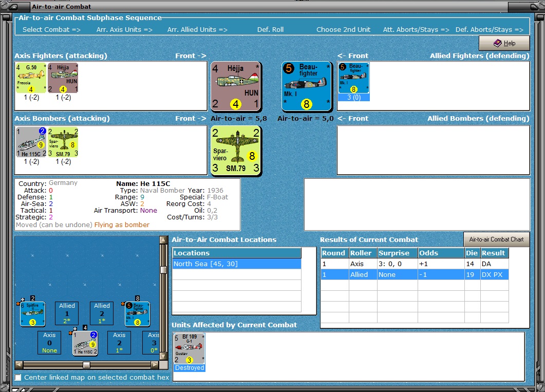
Task: Click the Choose 2nd Unit subphase step
Action: point(344,29)
